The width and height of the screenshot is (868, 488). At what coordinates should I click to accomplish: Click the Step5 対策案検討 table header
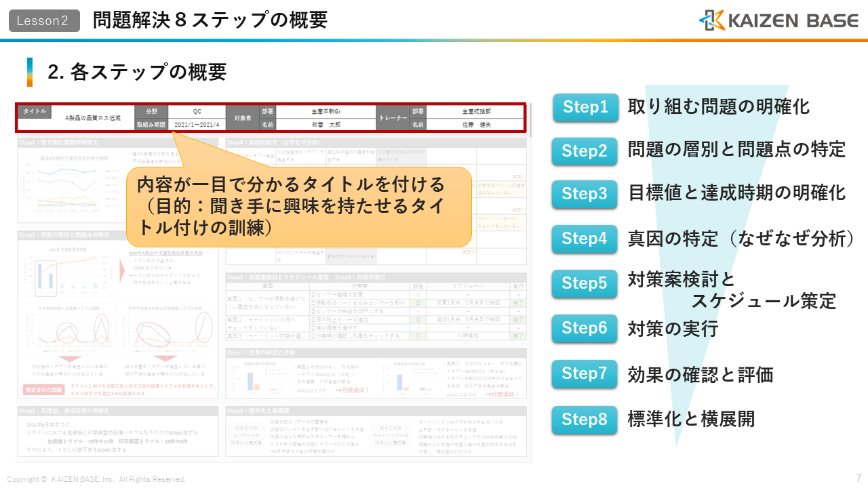point(376,277)
